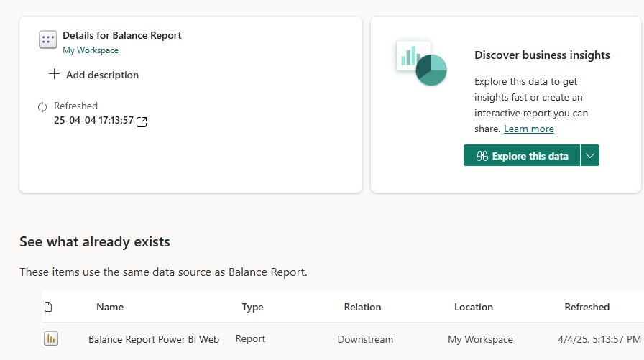Viewport: 644px width, 360px height.
Task: Click the report icon in the Balance Report row
Action: point(51,338)
